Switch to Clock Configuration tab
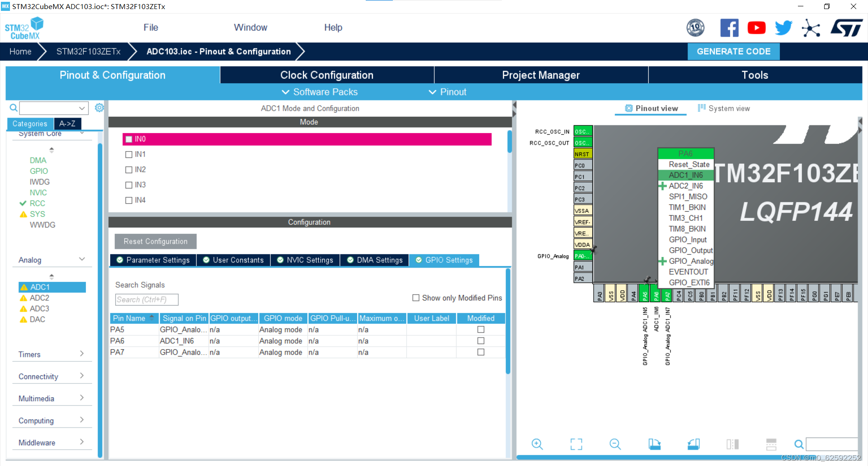868x466 pixels. click(x=327, y=75)
